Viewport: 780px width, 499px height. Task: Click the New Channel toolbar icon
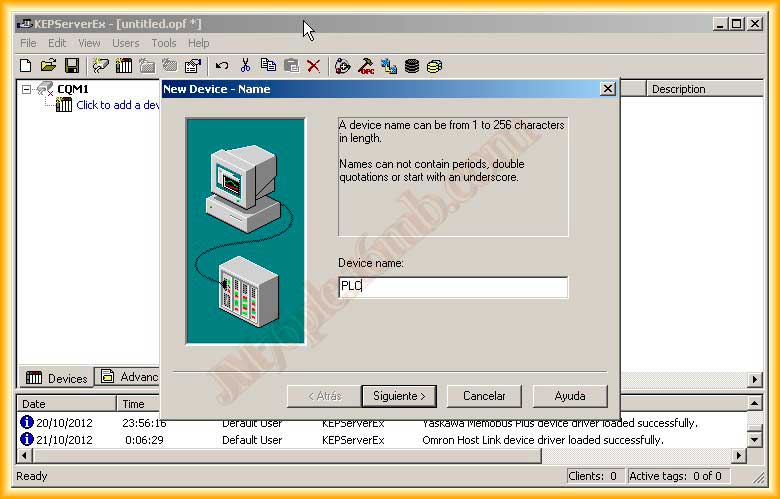click(101, 66)
